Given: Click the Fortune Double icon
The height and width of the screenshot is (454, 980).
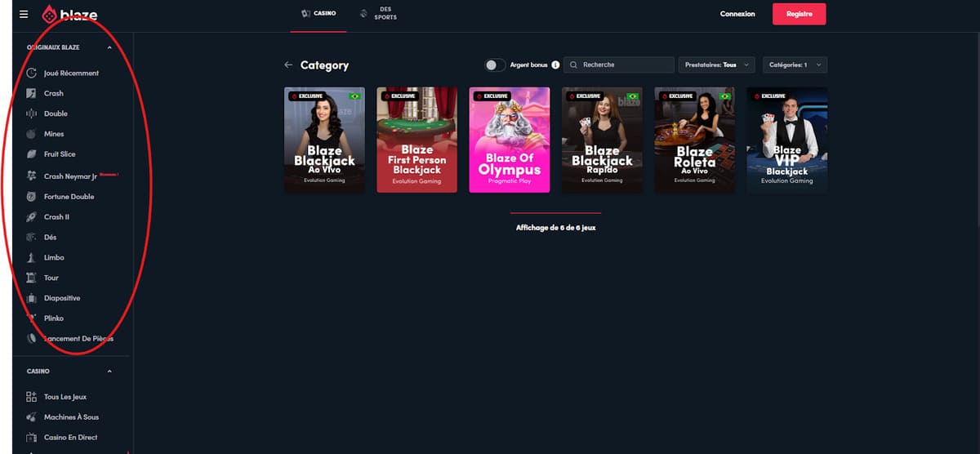Looking at the screenshot, I should pos(32,197).
